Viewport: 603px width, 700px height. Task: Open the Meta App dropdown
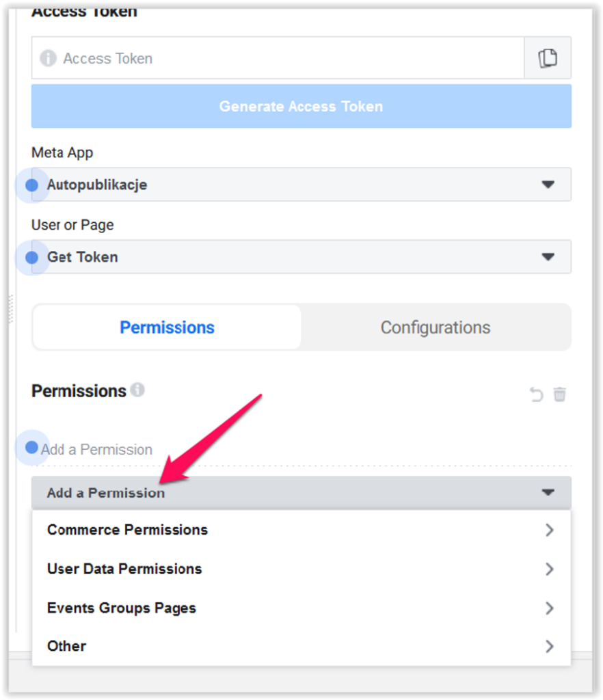pos(301,185)
